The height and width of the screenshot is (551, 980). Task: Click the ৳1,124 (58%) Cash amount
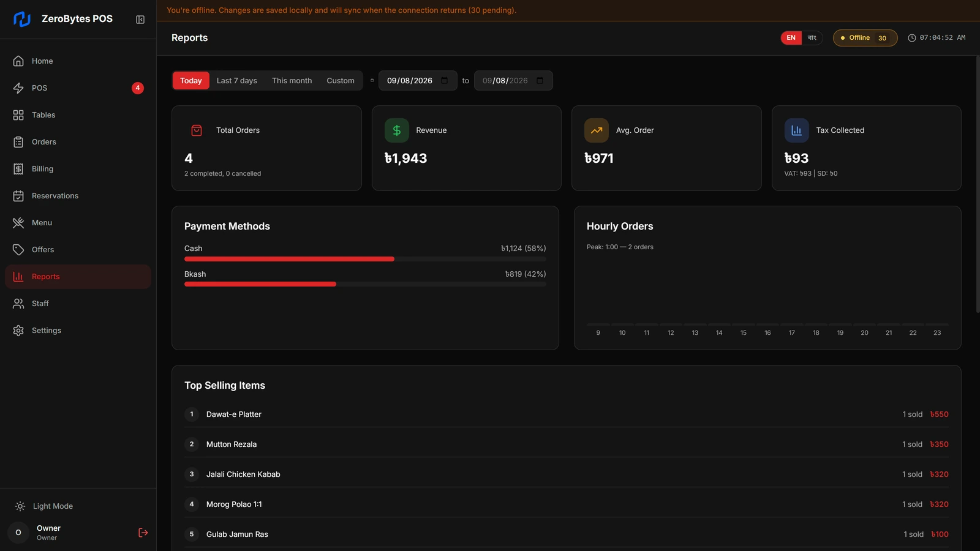pyautogui.click(x=523, y=249)
